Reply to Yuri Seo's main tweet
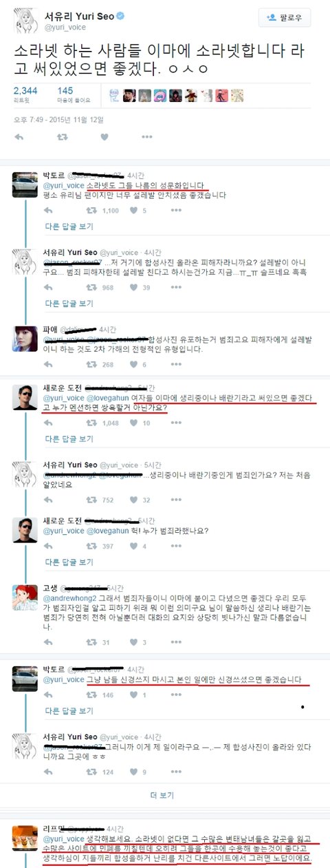This screenshot has height=868, width=330. tap(19, 137)
